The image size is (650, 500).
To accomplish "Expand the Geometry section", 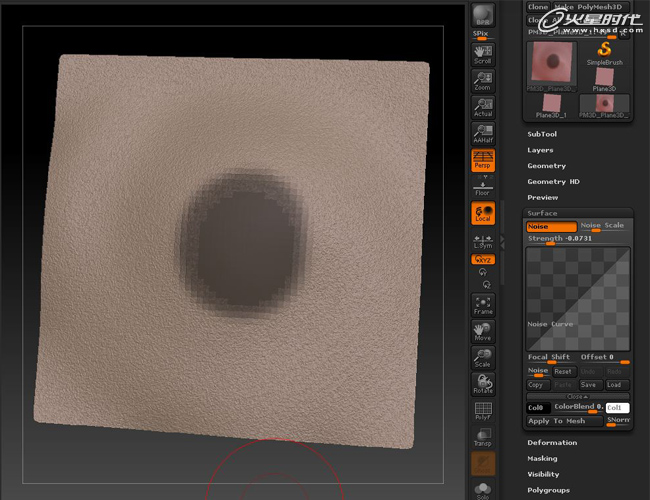I will coord(546,166).
